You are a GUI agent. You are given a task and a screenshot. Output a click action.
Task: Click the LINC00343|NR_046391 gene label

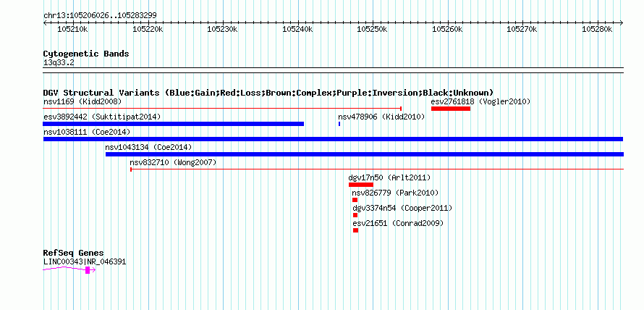click(85, 261)
